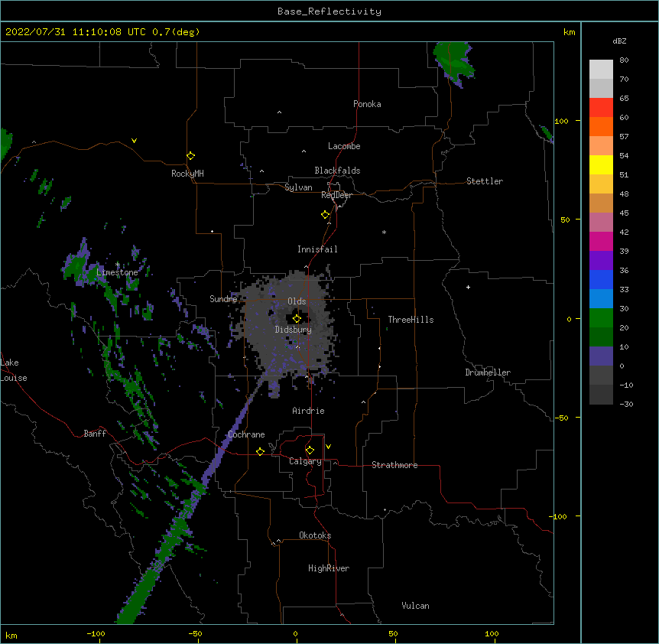The height and width of the screenshot is (644, 659).
Task: Click the Okotoks town label
Action: point(315,535)
